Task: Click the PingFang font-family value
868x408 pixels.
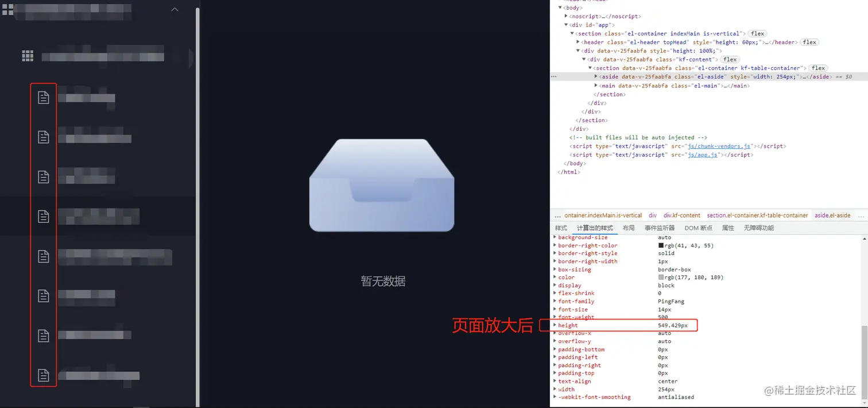Action: pos(672,301)
